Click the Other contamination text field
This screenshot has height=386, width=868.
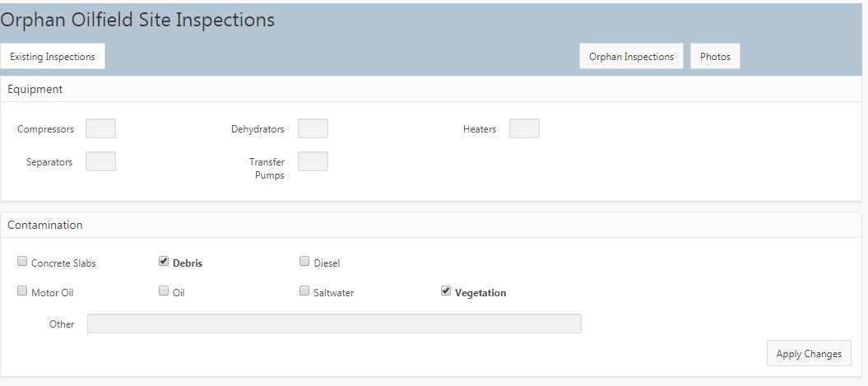(334, 323)
